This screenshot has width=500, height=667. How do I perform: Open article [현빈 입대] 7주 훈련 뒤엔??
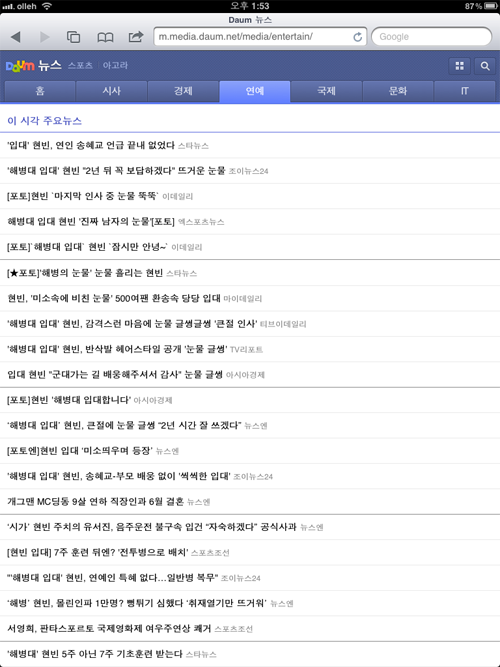point(250,553)
